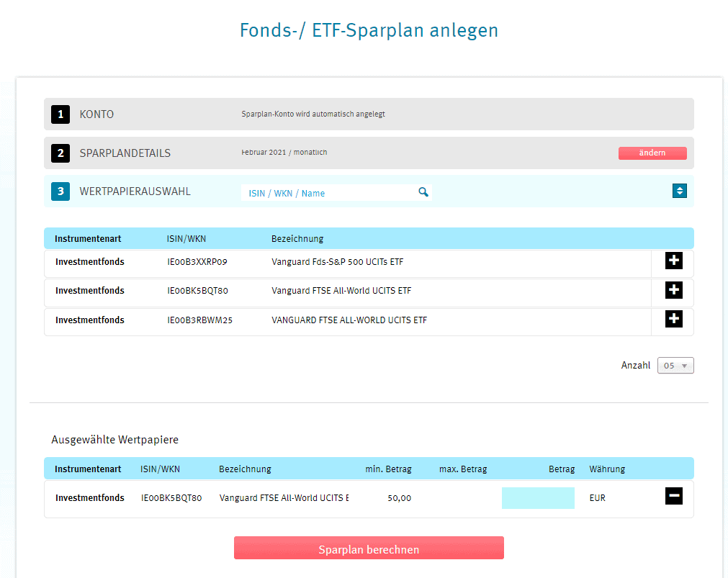Image resolution: width=728 pixels, height=578 pixels.
Task: Click ISIN IE00B3RBWM25 in results
Action: (x=199, y=320)
